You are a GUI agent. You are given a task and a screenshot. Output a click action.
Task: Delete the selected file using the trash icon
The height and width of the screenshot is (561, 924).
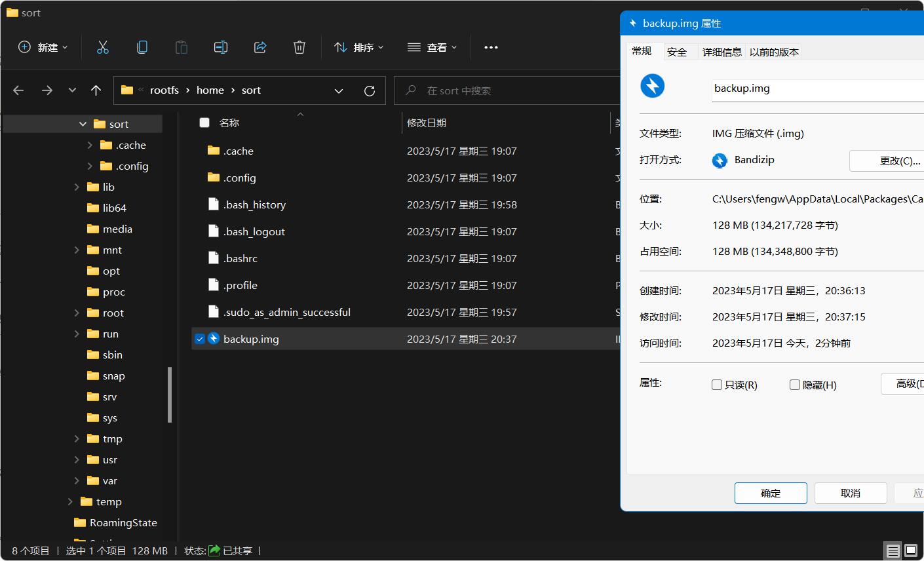tap(299, 47)
